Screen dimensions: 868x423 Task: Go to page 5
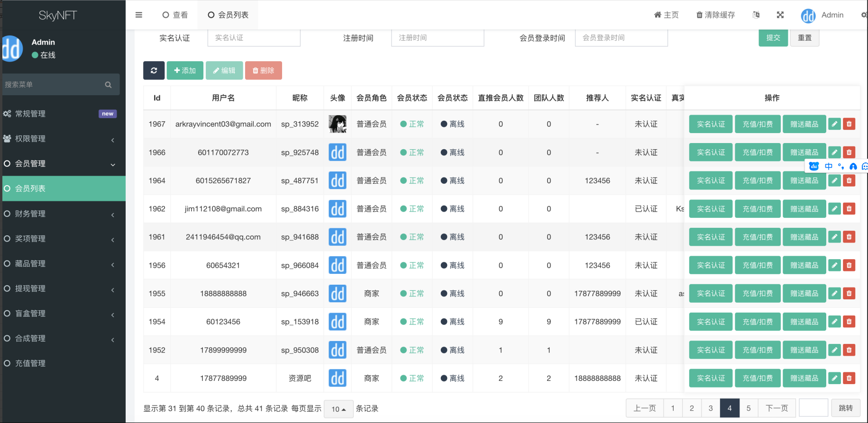pyautogui.click(x=749, y=408)
